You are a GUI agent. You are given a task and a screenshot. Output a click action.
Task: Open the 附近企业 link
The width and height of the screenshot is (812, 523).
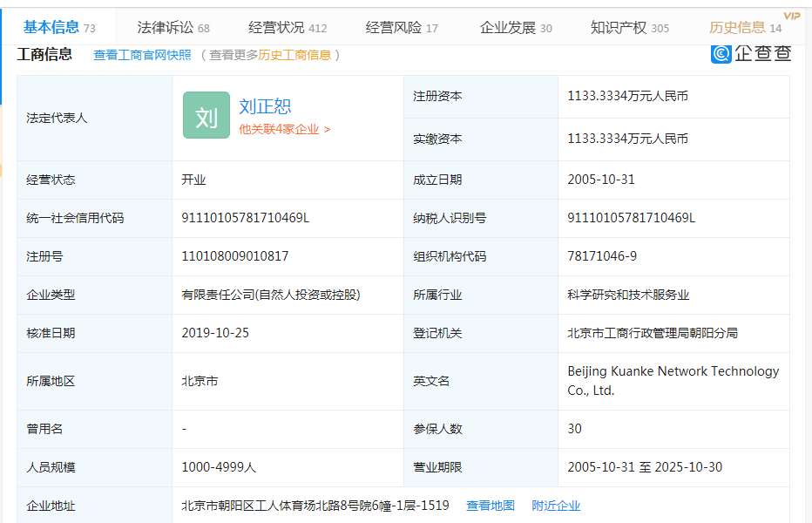point(556,506)
